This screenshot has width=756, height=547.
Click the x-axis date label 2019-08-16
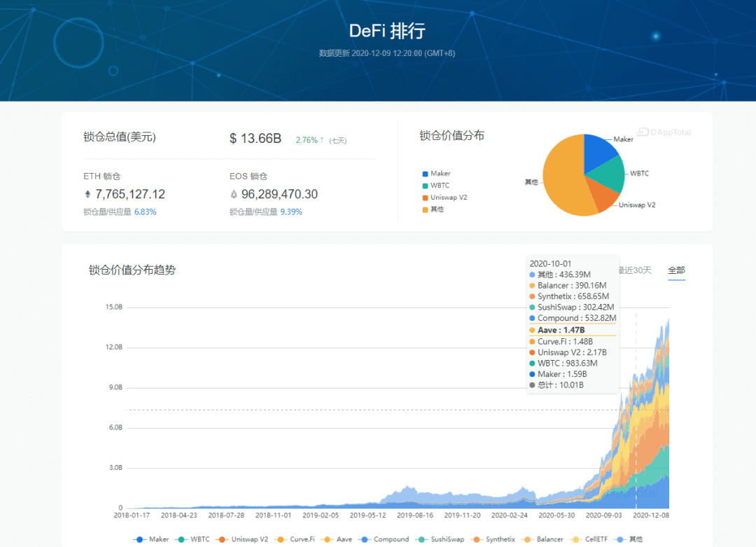[415, 515]
